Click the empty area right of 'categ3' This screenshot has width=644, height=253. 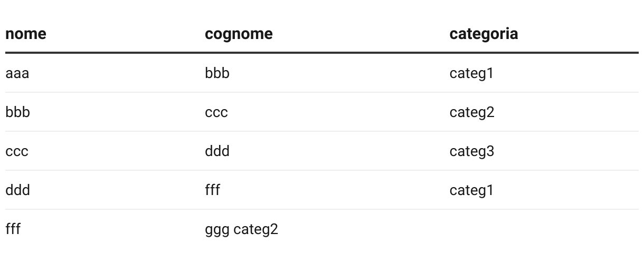(x=570, y=151)
